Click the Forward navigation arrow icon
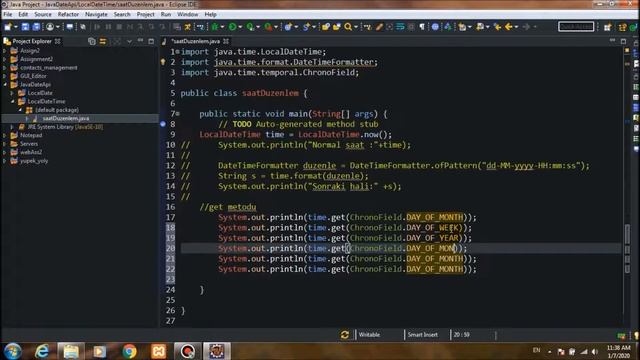 tap(527, 27)
